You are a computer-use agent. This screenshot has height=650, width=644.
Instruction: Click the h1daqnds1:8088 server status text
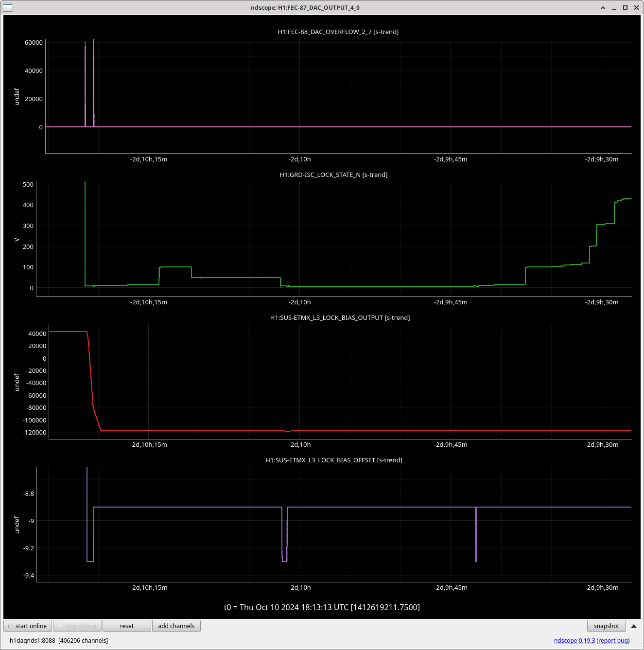point(59,640)
